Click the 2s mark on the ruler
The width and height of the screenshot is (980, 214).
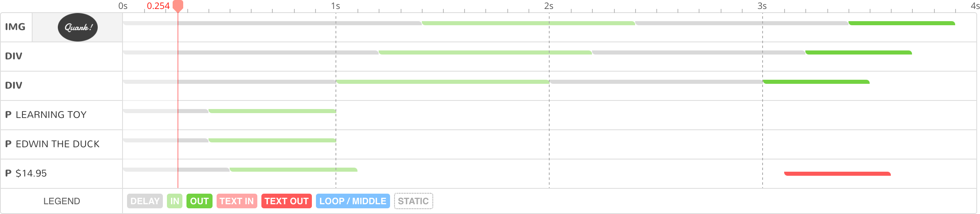coord(549,6)
